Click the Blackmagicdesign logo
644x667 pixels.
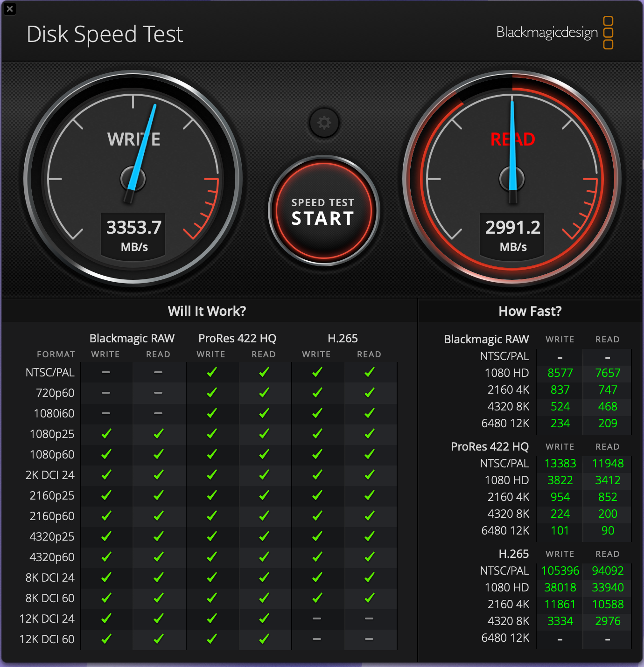pos(548,33)
